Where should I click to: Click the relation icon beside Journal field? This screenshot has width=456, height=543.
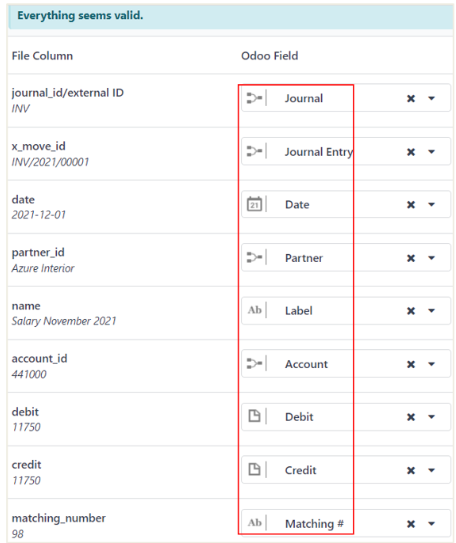coord(254,98)
